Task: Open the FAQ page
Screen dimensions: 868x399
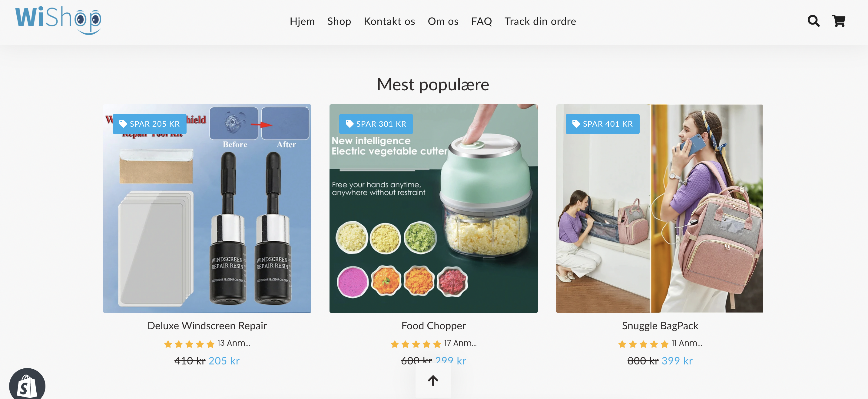Action: [x=481, y=21]
